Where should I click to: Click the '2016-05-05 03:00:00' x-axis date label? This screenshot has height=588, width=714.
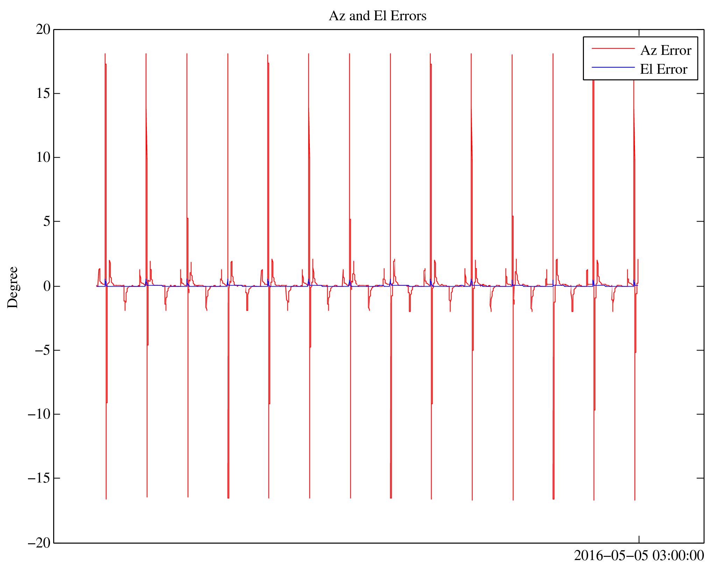639,556
